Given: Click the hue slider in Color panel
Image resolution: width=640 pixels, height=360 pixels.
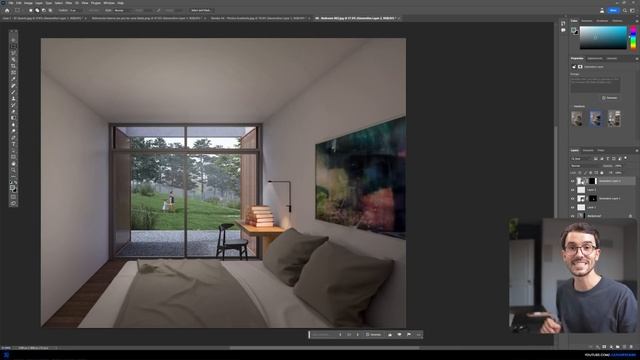Looking at the screenshot, I should click(633, 38).
